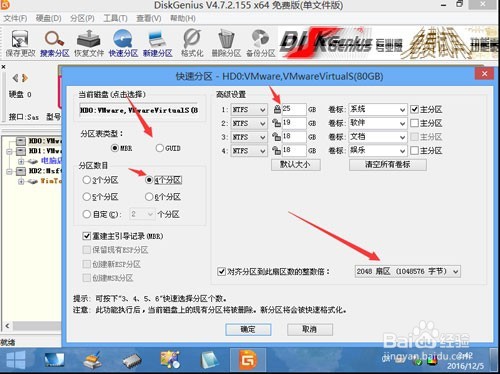500x374 pixels.
Task: Click left arrow of tree horizontal scrollbar
Action: click(7, 326)
